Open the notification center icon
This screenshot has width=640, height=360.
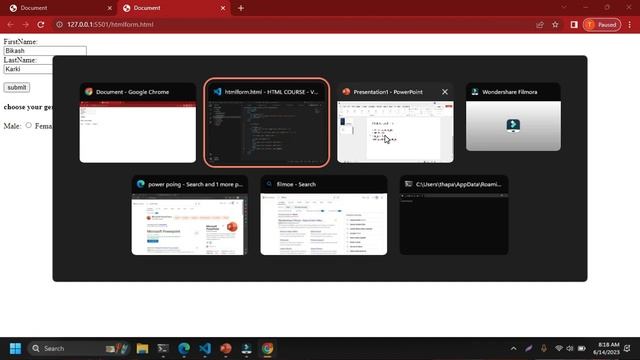point(627,348)
